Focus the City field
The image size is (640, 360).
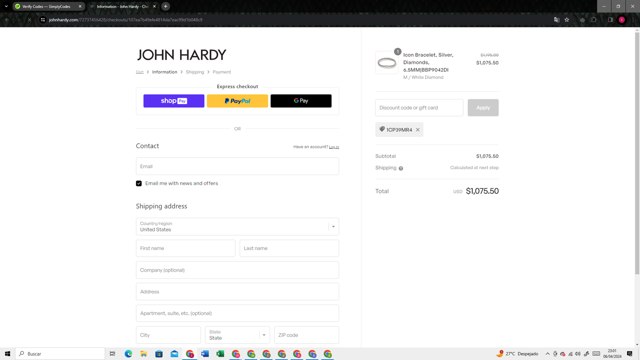pos(168,335)
